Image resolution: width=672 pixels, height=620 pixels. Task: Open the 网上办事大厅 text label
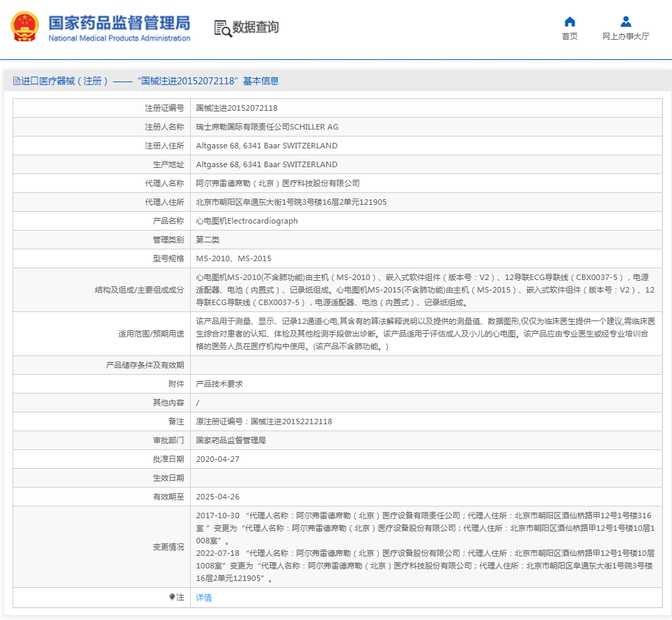(625, 37)
